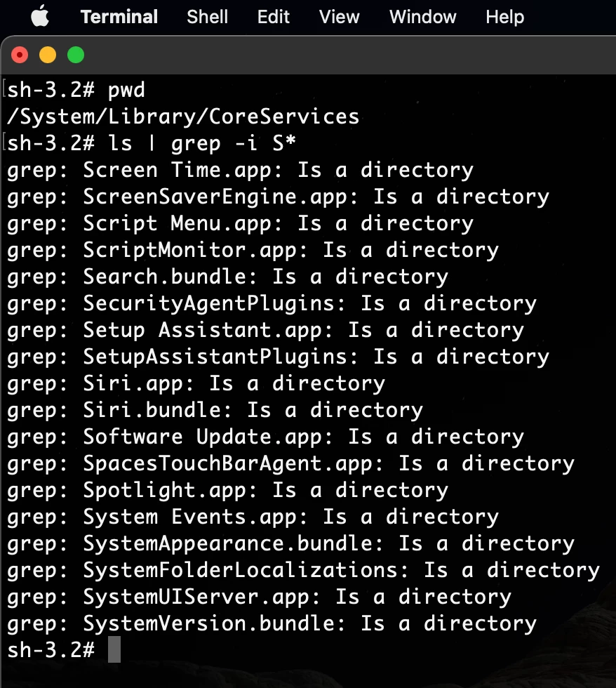Click the 'SystemVersion.bundle' output line
Viewport: 616px width, 688px height.
272,624
